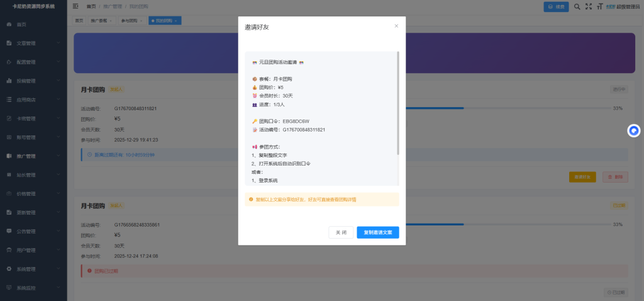Expand the 账号管理 menu chevron
The image size is (644, 301).
tap(58, 137)
